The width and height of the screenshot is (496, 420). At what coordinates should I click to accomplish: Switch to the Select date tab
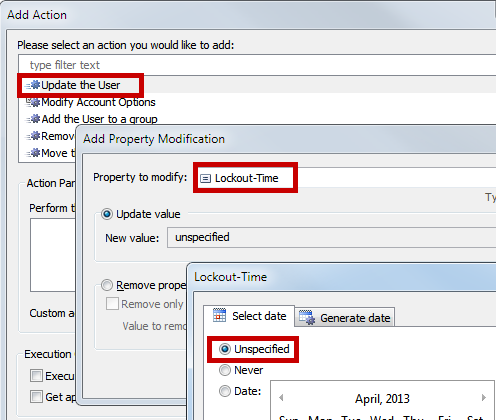click(249, 316)
